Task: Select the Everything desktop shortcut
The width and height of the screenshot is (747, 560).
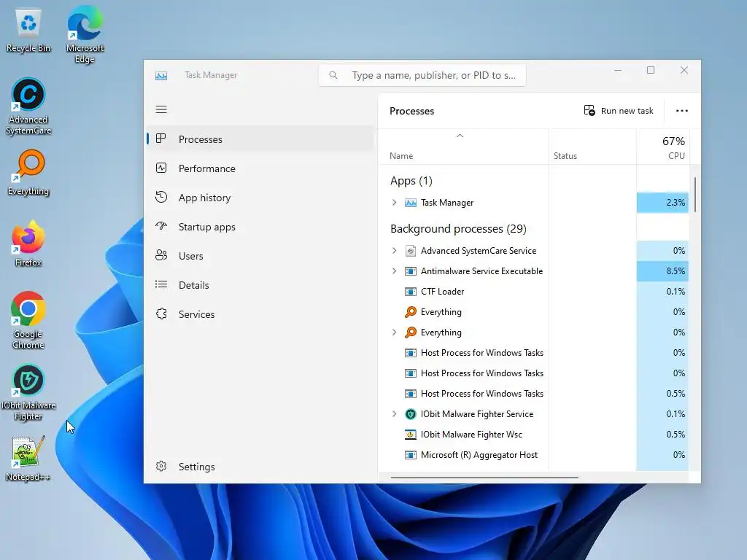Action: coord(28,172)
